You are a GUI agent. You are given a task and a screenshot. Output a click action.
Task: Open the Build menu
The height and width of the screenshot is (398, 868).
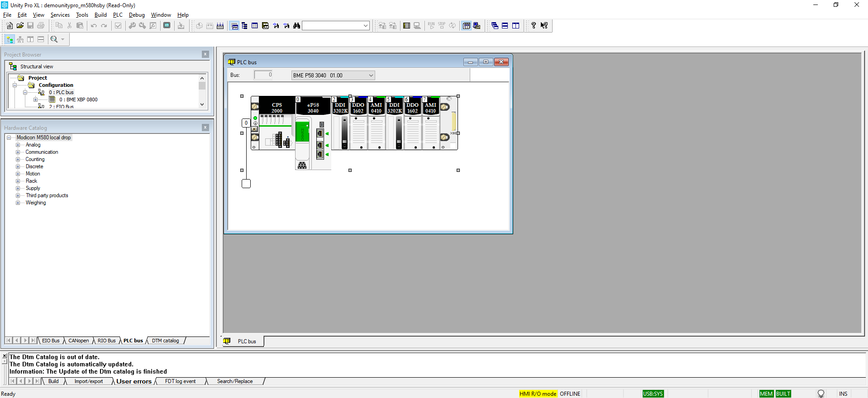(100, 15)
